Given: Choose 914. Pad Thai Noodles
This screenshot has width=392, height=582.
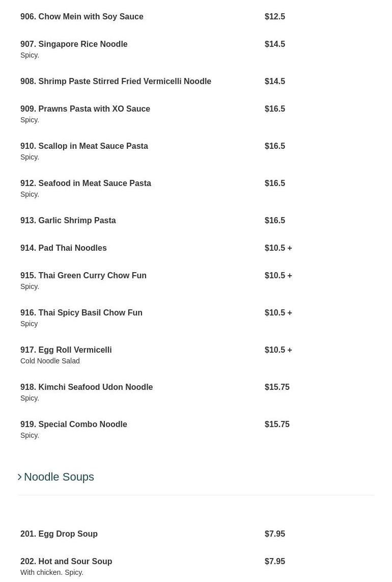Looking at the screenshot, I should pyautogui.click(x=64, y=248).
